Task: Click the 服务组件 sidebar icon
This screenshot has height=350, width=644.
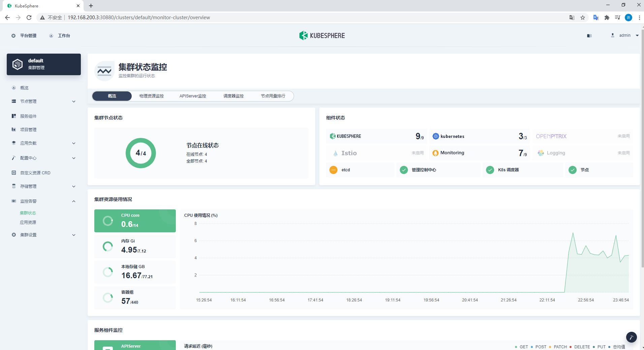Action: pos(14,116)
